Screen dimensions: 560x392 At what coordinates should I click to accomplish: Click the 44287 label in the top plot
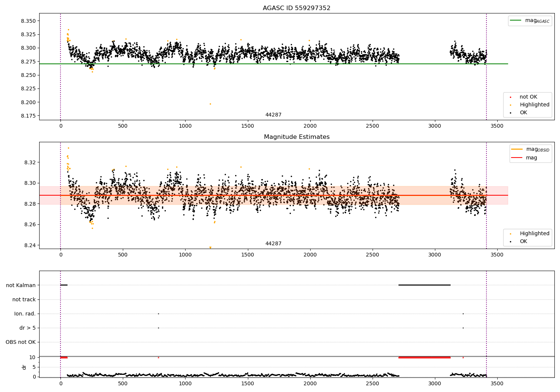tap(273, 115)
